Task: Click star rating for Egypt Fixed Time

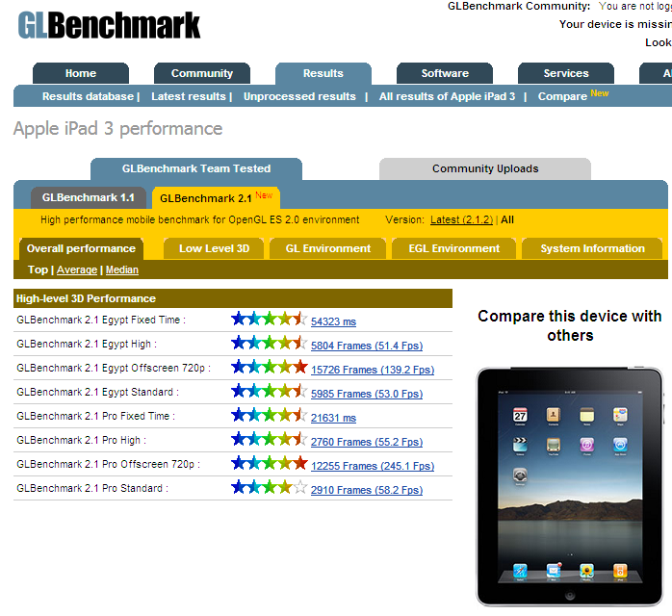Action: point(269,321)
